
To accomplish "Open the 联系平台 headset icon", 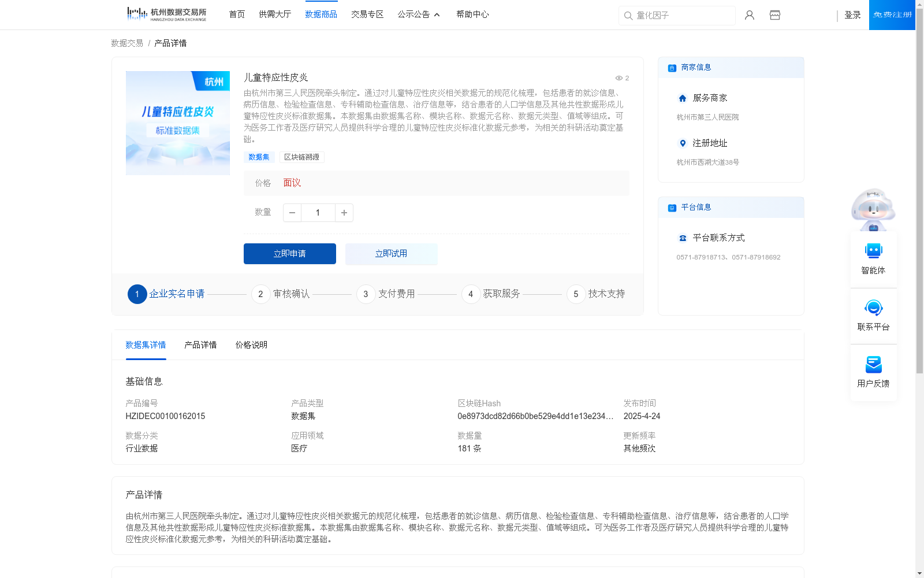I will tap(873, 307).
